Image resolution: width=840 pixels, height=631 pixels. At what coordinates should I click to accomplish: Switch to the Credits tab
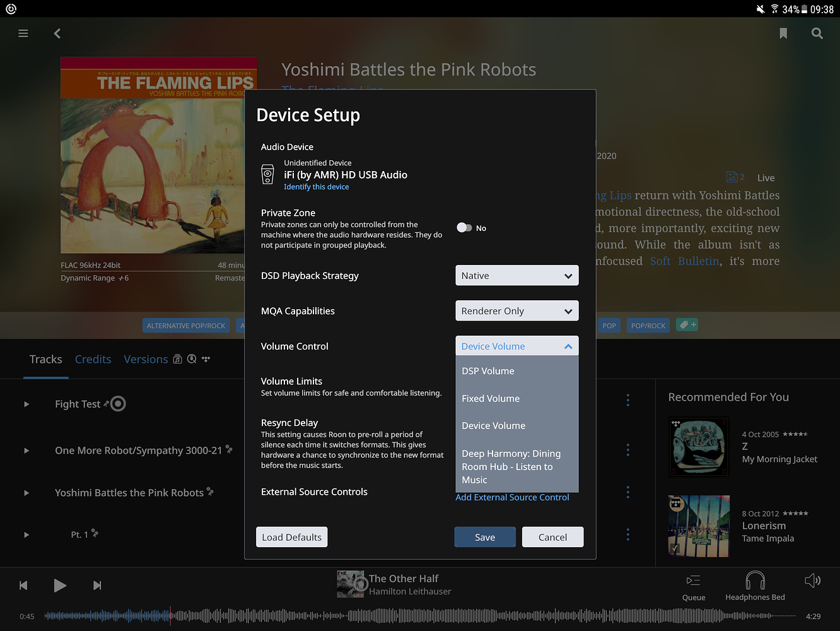pyautogui.click(x=93, y=359)
